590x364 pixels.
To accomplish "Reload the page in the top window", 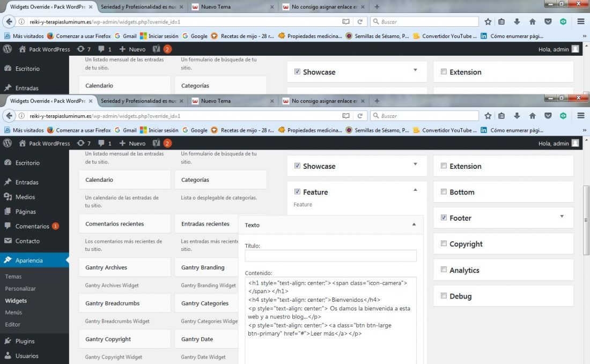I will point(360,21).
